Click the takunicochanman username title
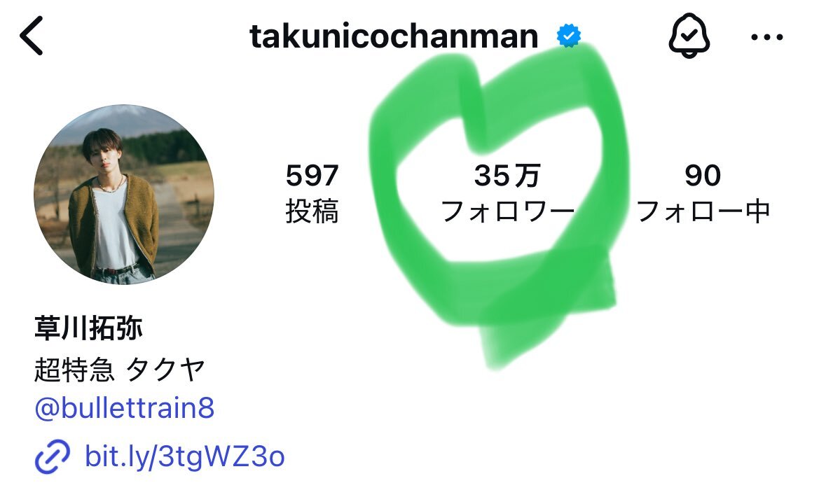 pos(394,36)
